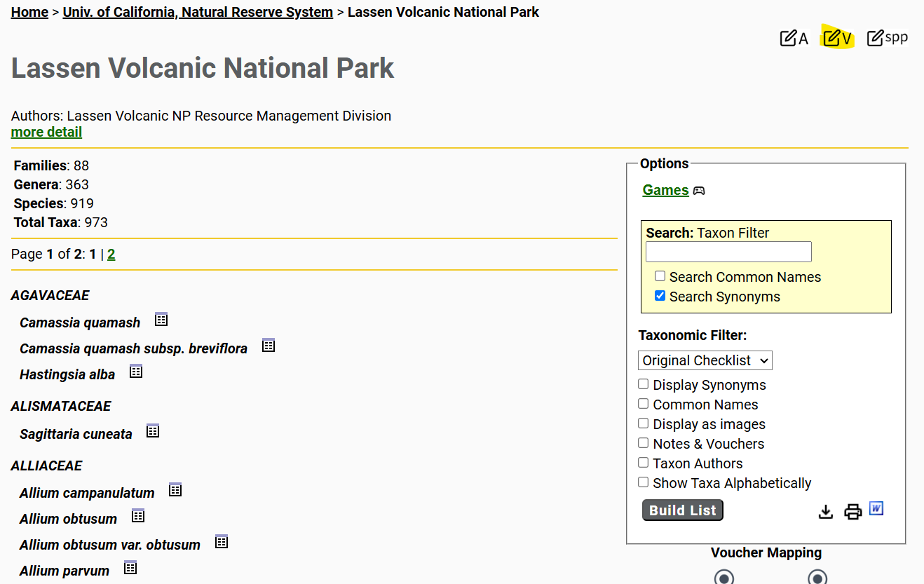Open Univ. of California, Natural Reserve System link
Image resolution: width=924 pixels, height=584 pixels.
198,12
